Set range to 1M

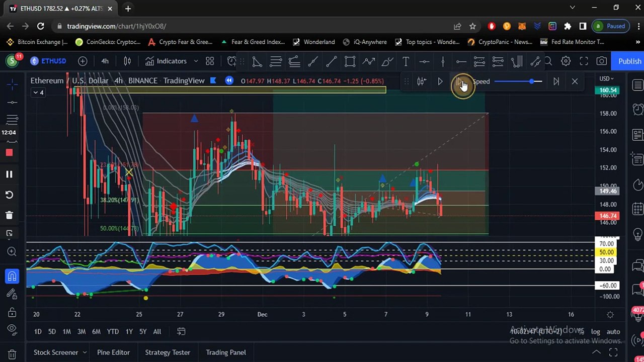(x=66, y=332)
